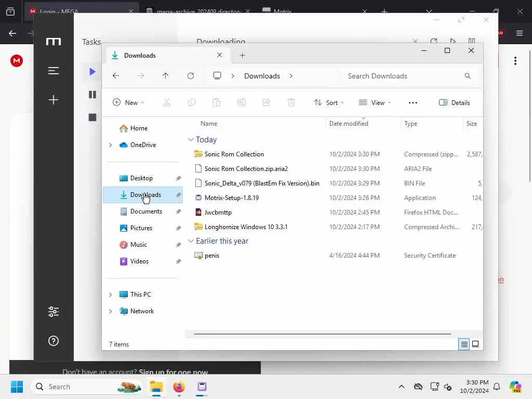Open the browser hamburger menu

[520, 33]
